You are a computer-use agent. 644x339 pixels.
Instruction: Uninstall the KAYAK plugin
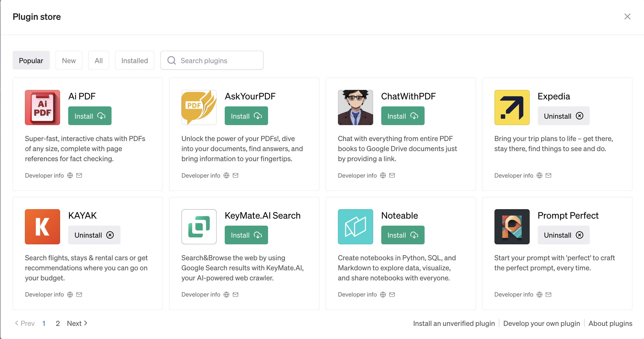pos(94,235)
